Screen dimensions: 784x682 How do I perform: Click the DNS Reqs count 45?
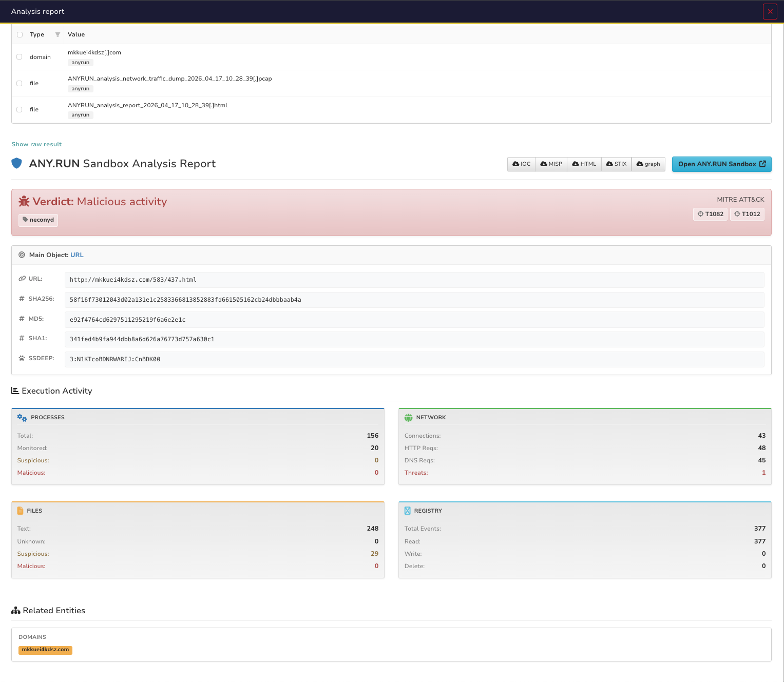tap(762, 460)
